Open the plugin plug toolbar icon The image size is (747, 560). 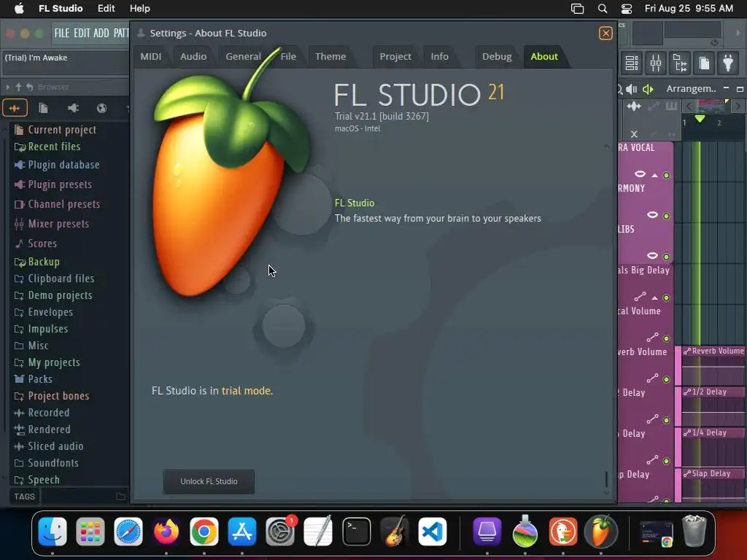pos(728,63)
